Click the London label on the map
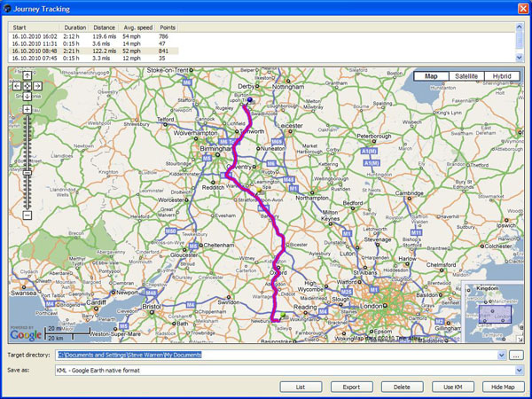The width and height of the screenshot is (532, 399). point(371,306)
